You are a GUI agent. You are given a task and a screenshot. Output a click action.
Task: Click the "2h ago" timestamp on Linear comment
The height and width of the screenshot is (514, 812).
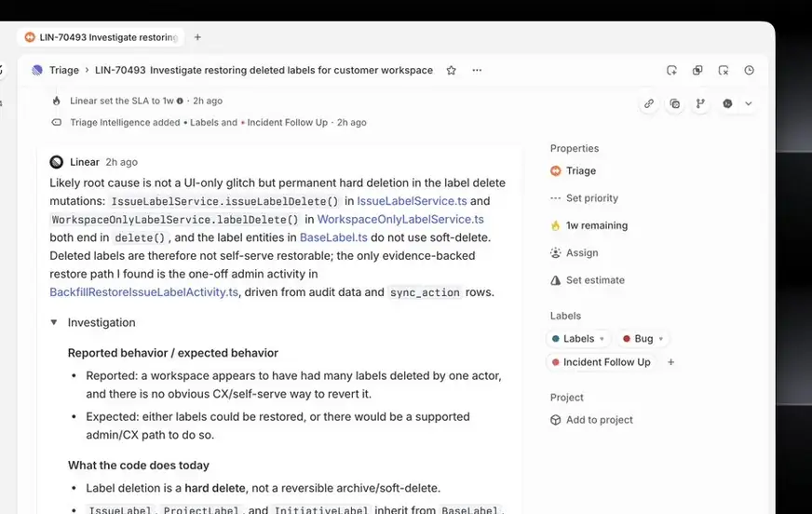pos(122,162)
